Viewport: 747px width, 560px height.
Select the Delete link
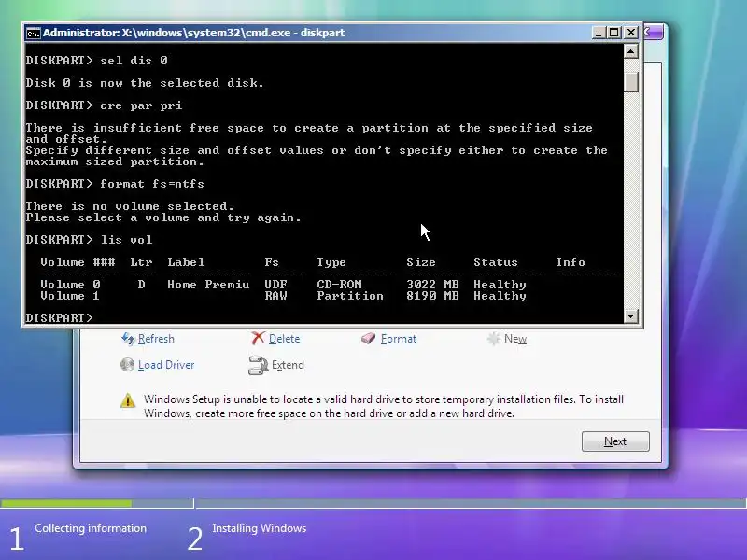(x=284, y=339)
